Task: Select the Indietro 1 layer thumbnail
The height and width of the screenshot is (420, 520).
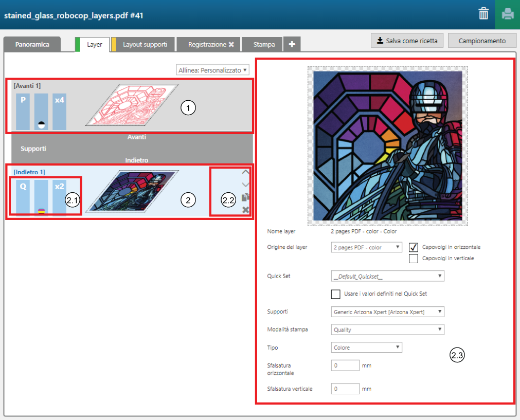Action: (x=132, y=191)
